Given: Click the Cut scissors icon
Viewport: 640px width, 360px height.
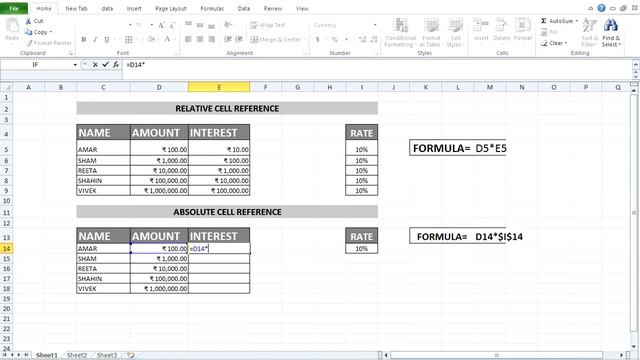Looking at the screenshot, I should pyautogui.click(x=28, y=21).
